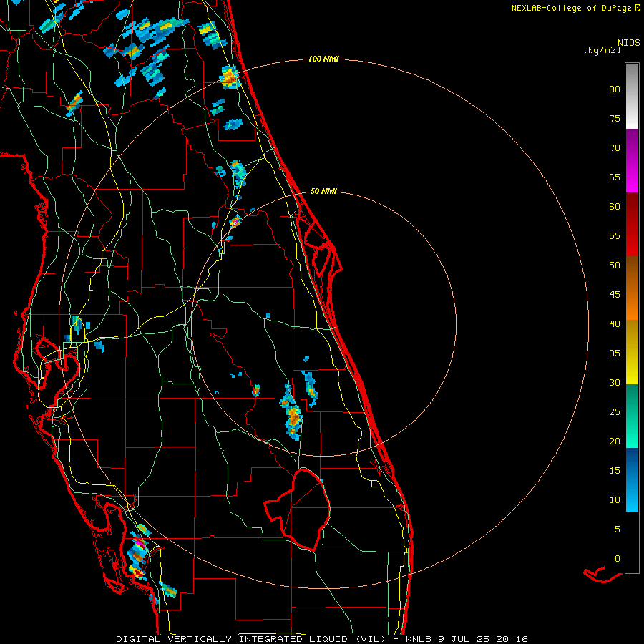Pick the dark red segment of the VIL scale
Viewport: 644px width, 644px height.
click(632, 224)
